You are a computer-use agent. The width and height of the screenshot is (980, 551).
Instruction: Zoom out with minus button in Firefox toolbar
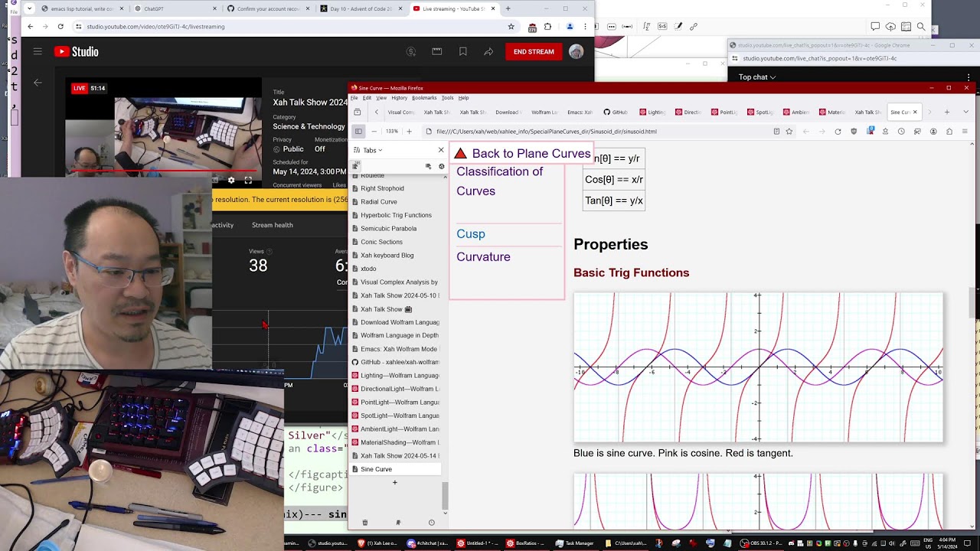pos(374,131)
